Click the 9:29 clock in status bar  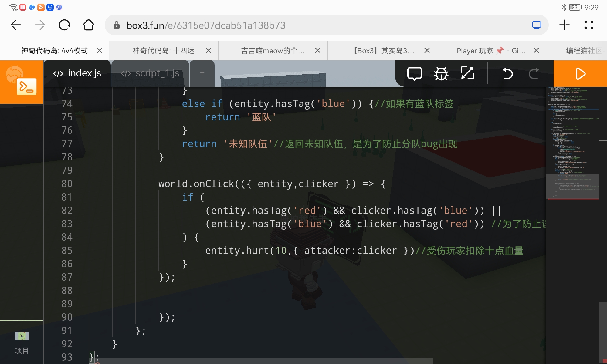(x=591, y=7)
